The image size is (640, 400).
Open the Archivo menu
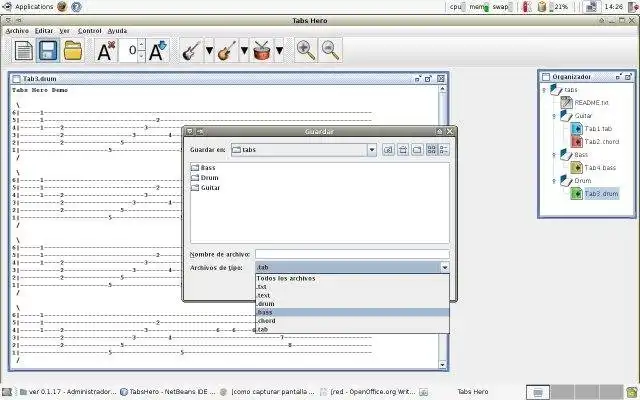(17, 31)
